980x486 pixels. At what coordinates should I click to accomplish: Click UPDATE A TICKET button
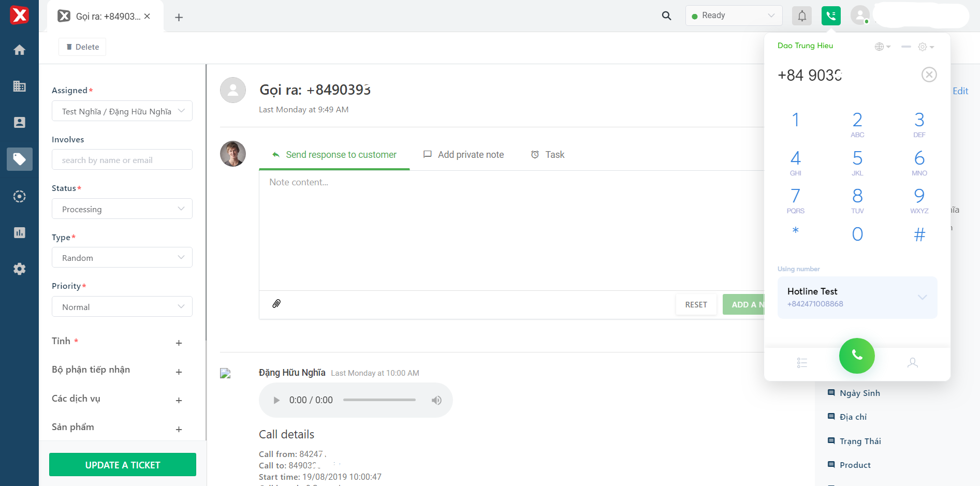(123, 465)
